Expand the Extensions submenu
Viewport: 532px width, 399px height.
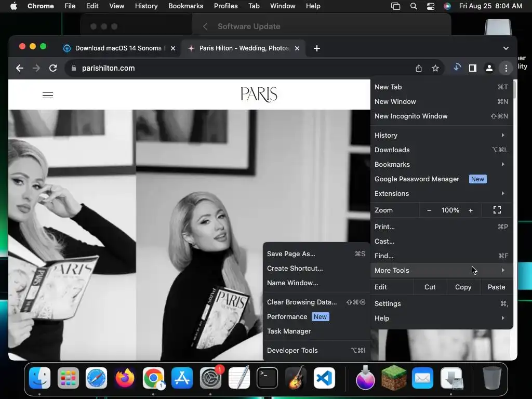[x=441, y=194]
